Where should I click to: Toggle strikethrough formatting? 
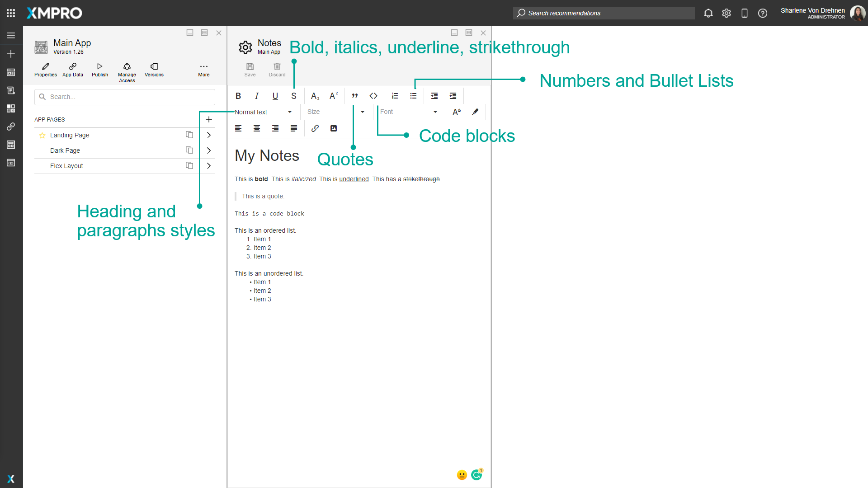click(293, 96)
